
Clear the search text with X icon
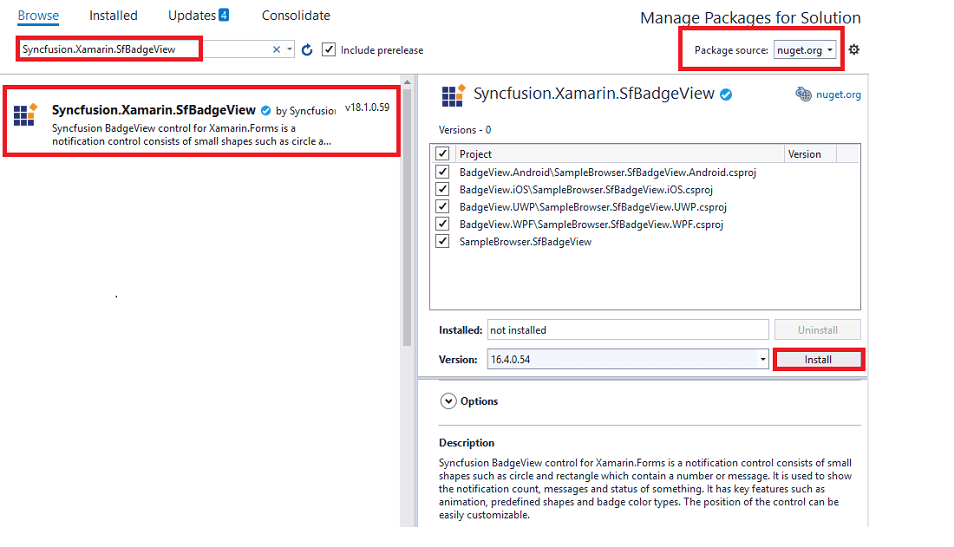[277, 50]
